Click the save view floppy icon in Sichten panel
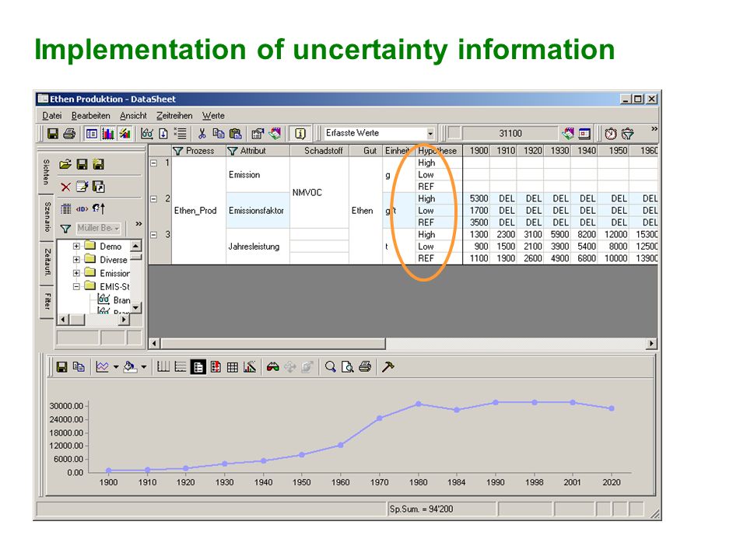This screenshot has height=560, width=747. [x=82, y=164]
